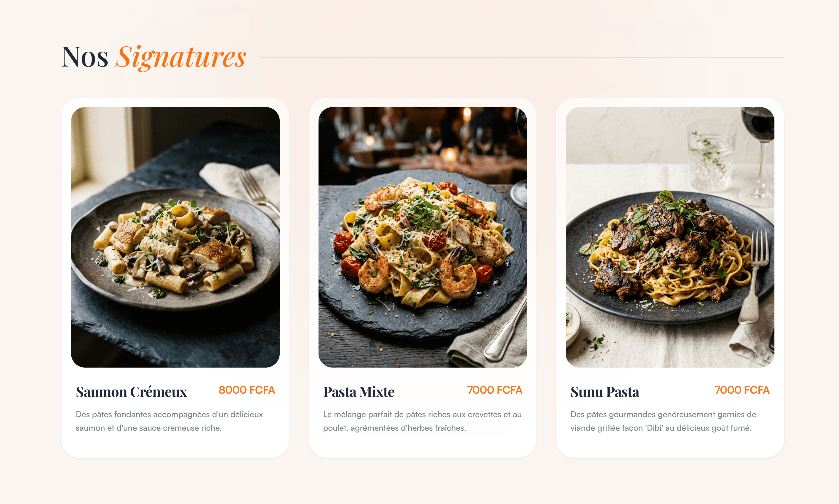Image resolution: width=839 pixels, height=504 pixels.
Task: Click the horizontal divider line beside heading
Action: 522,57
